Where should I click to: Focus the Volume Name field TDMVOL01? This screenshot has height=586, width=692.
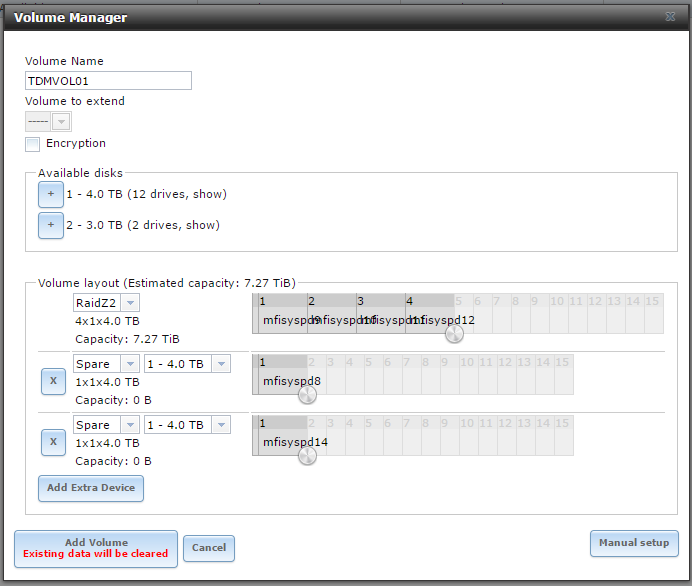pyautogui.click(x=108, y=81)
